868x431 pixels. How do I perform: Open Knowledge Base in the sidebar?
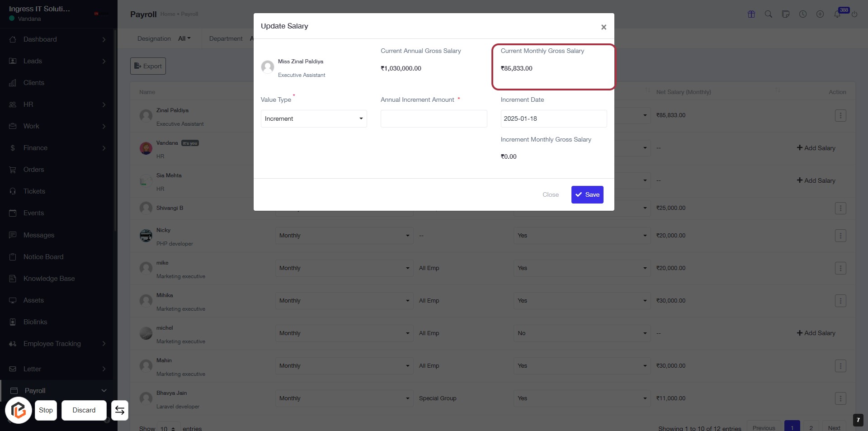(x=49, y=279)
